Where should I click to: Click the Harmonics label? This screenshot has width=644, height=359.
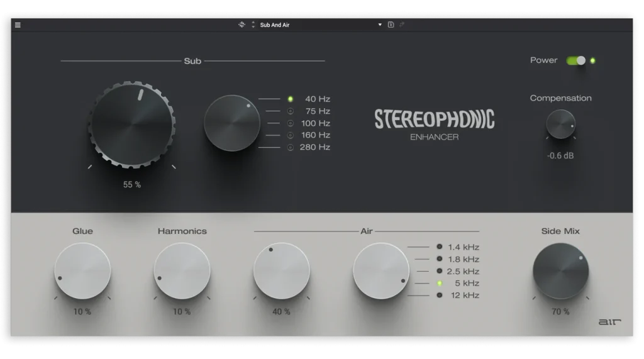click(182, 231)
